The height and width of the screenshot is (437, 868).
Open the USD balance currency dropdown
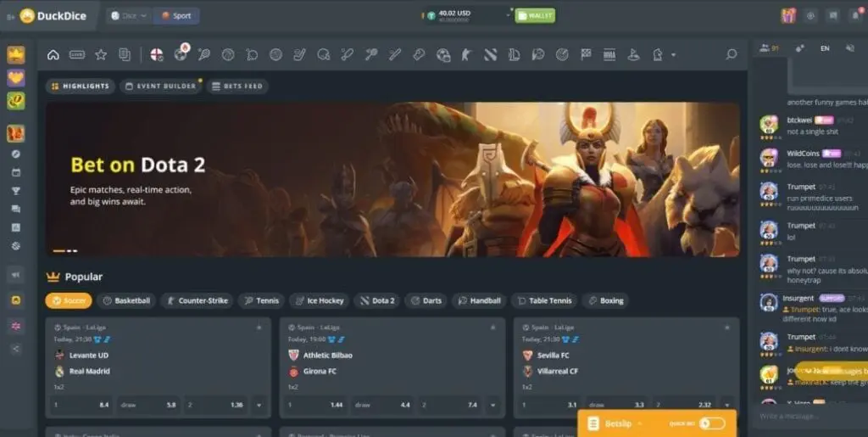[x=509, y=14]
